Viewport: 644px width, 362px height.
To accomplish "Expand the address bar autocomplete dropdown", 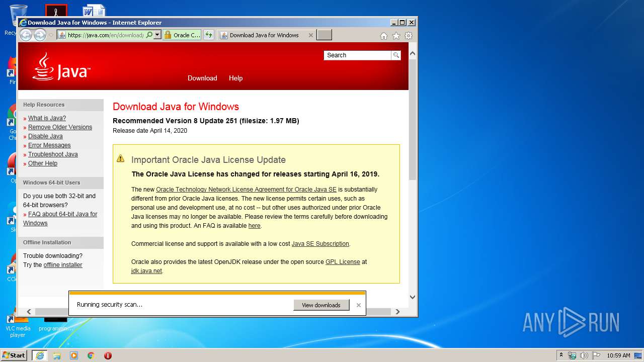I will click(x=157, y=35).
